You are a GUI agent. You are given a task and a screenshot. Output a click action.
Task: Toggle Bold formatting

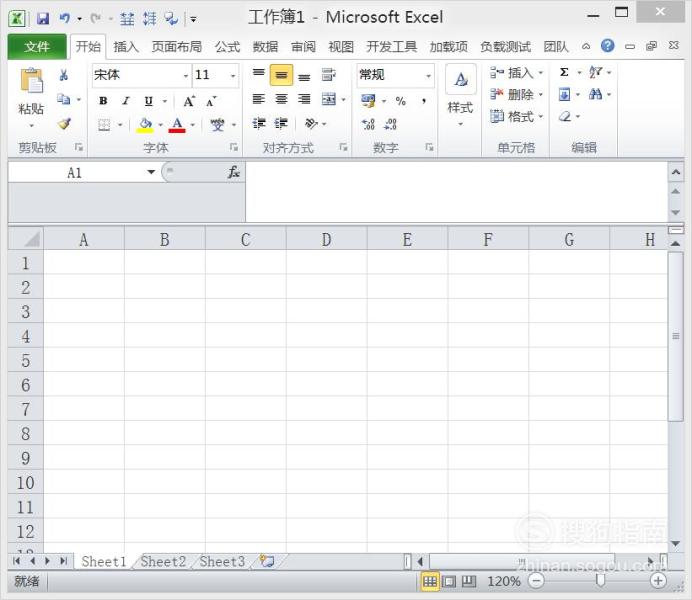tap(103, 101)
